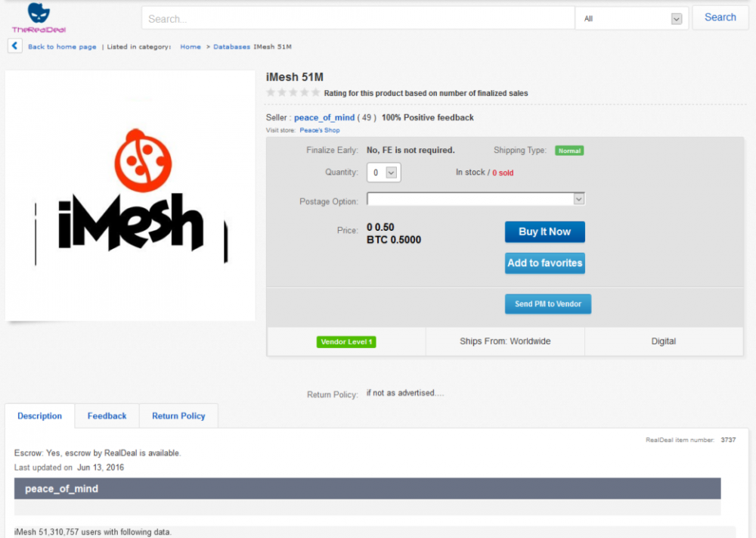Select the iMesh 51M product title
The height and width of the screenshot is (538, 756).
click(x=295, y=77)
